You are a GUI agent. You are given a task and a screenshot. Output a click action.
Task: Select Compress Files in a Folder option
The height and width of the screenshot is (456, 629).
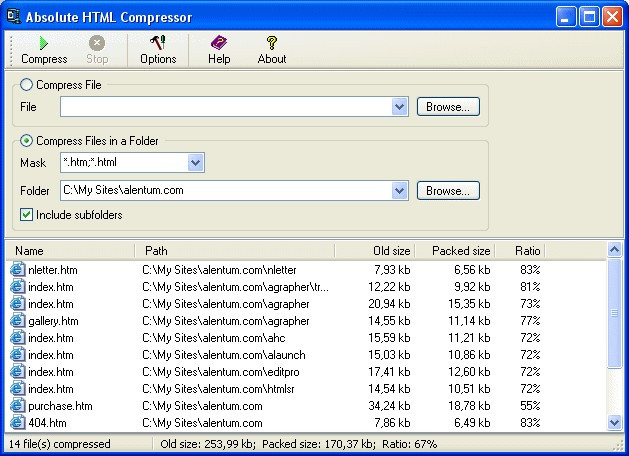coord(26,141)
